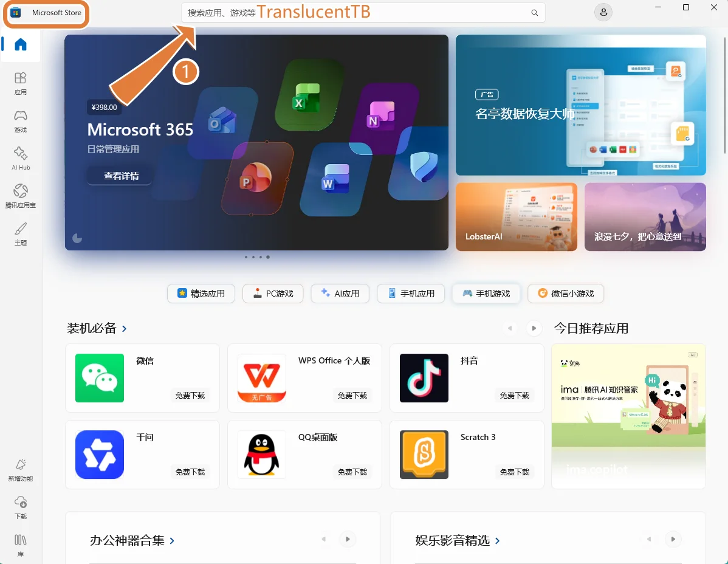Select the 手机游戏 category chip
Screen dimensions: 728x564
tap(486, 294)
